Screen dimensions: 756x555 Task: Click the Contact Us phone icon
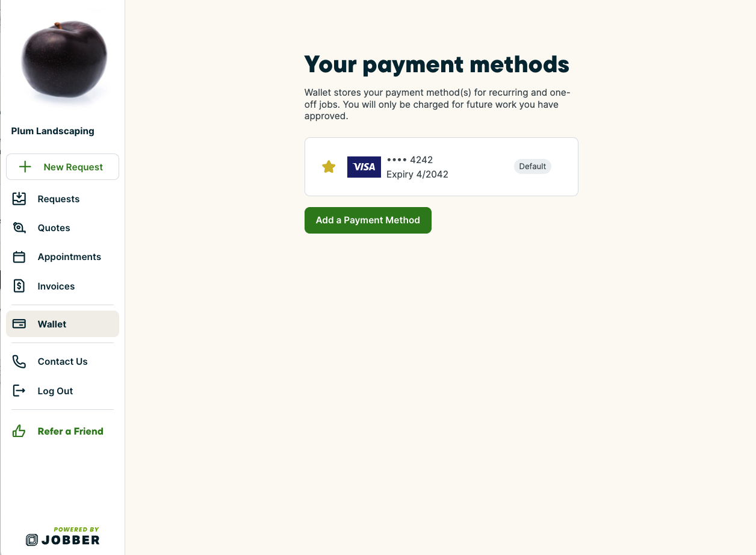pyautogui.click(x=19, y=361)
